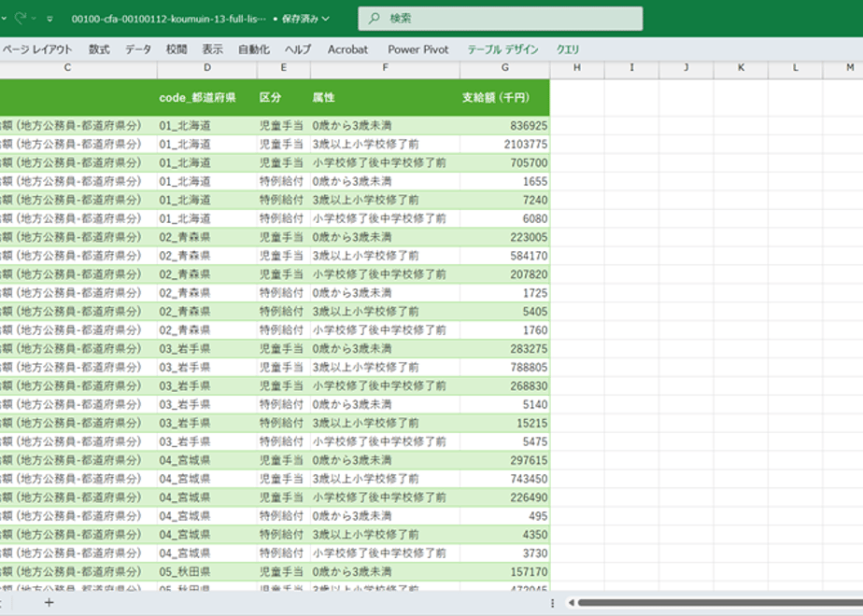Select the cell with value 283275

click(504, 349)
